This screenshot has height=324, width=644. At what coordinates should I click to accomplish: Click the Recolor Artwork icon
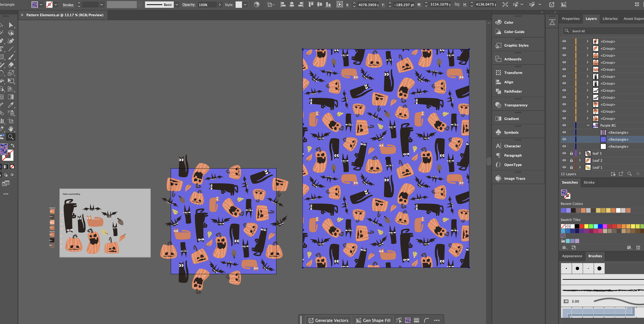coord(257,5)
